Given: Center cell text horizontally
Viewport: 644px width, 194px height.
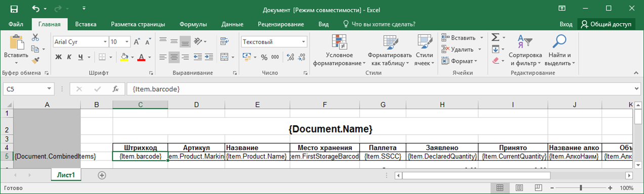Looking at the screenshot, I should [174, 57].
